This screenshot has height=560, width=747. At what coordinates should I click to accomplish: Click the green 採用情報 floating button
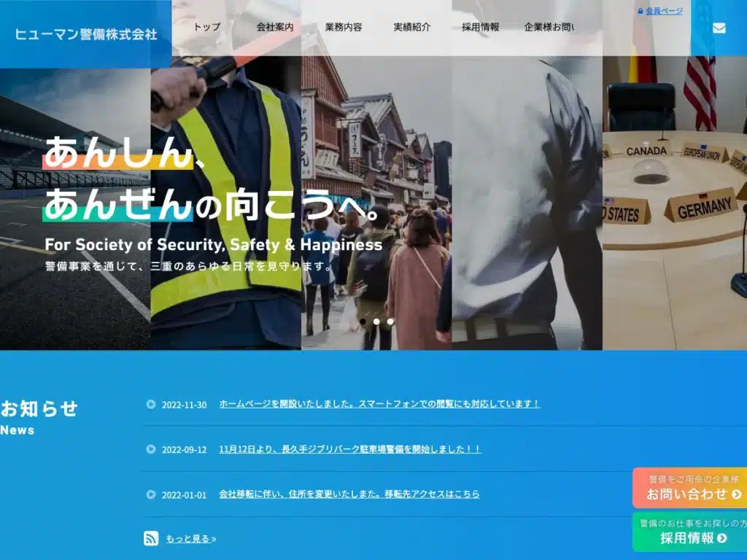pyautogui.click(x=690, y=532)
